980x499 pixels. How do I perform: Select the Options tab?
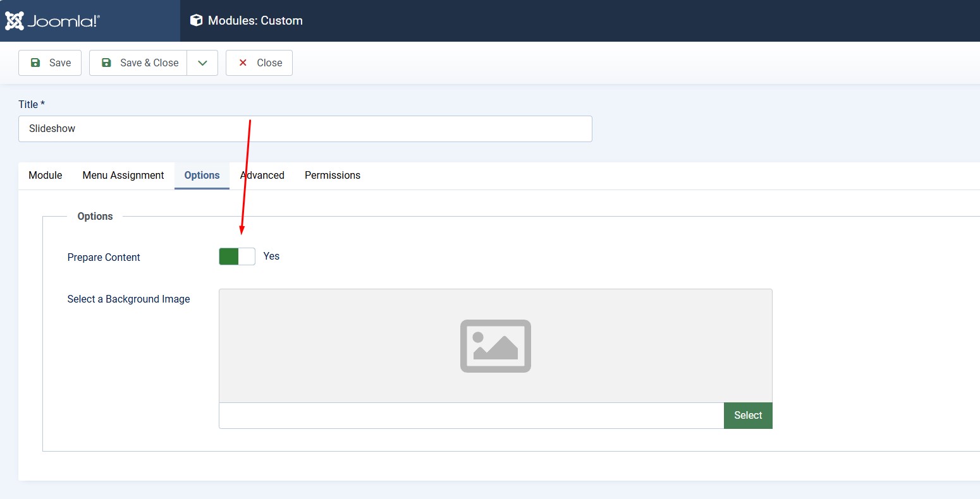(x=202, y=176)
